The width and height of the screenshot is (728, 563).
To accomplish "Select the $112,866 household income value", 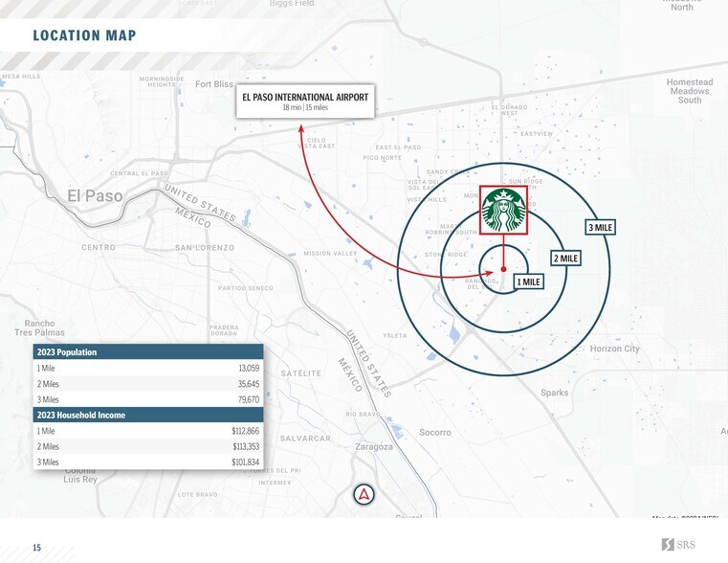I will point(246,431).
